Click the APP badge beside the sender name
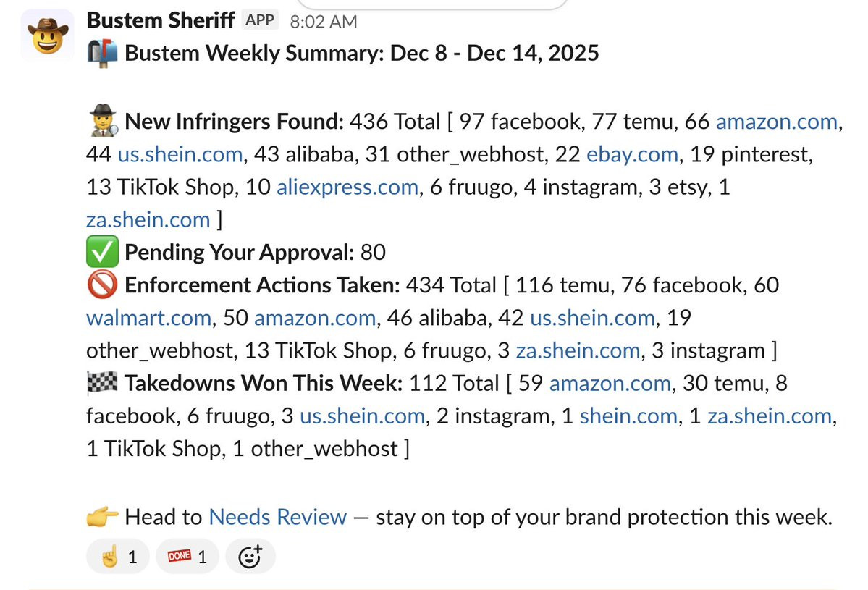 pos(261,20)
